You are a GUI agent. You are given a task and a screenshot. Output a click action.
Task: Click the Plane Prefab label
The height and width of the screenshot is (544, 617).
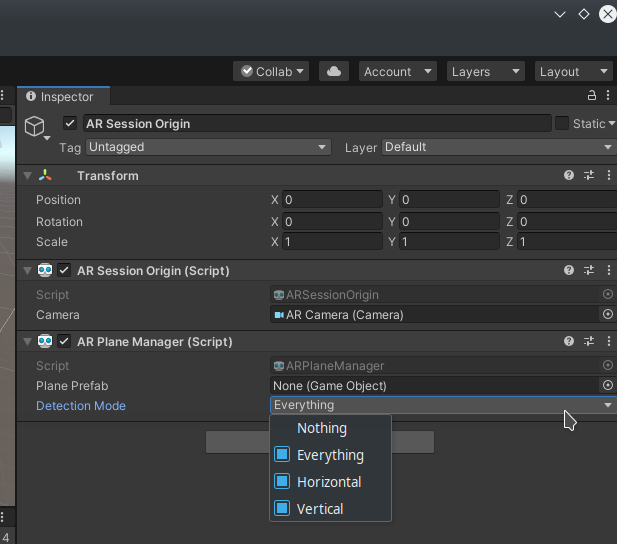(72, 386)
